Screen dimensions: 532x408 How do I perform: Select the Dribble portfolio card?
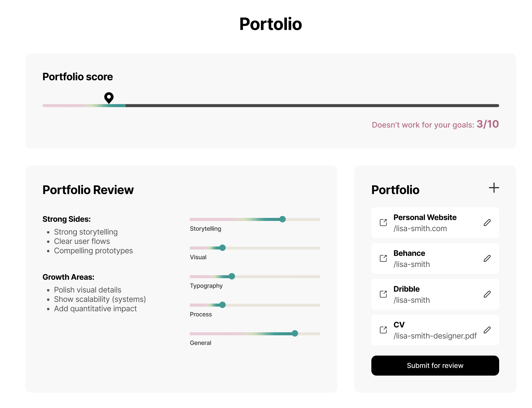435,294
